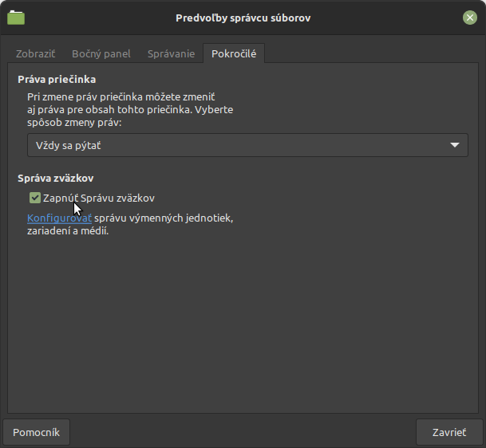The height and width of the screenshot is (448, 486).
Task: Click the "Predvoľby správcu súborov" window title
Action: (243, 17)
